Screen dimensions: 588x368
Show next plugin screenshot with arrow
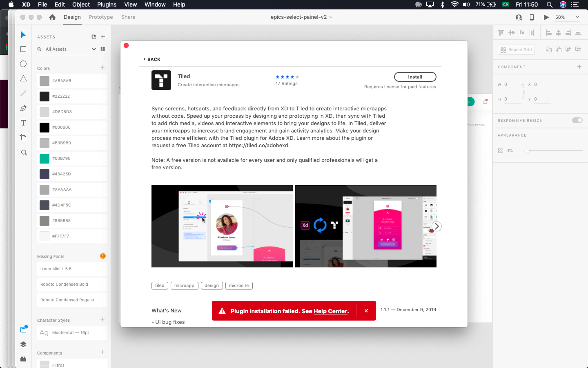437,226
